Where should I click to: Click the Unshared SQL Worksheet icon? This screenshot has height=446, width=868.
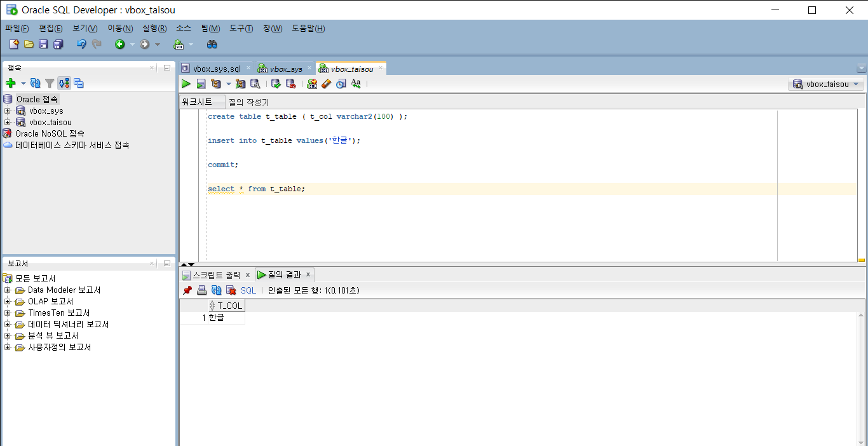coord(312,84)
